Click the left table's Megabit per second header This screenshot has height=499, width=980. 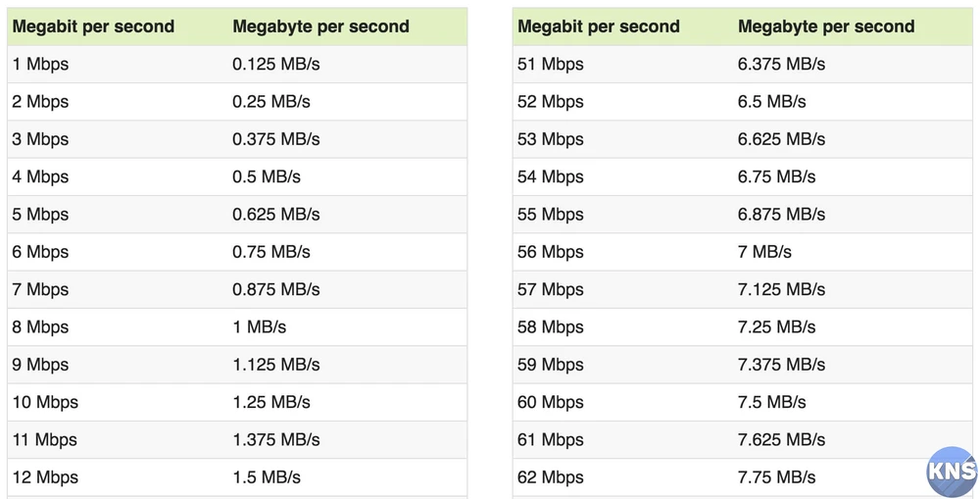[x=93, y=26]
